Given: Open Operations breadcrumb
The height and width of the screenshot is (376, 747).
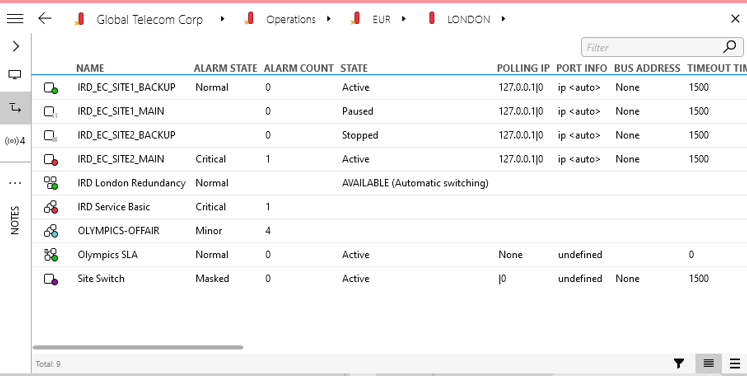Looking at the screenshot, I should coord(291,20).
